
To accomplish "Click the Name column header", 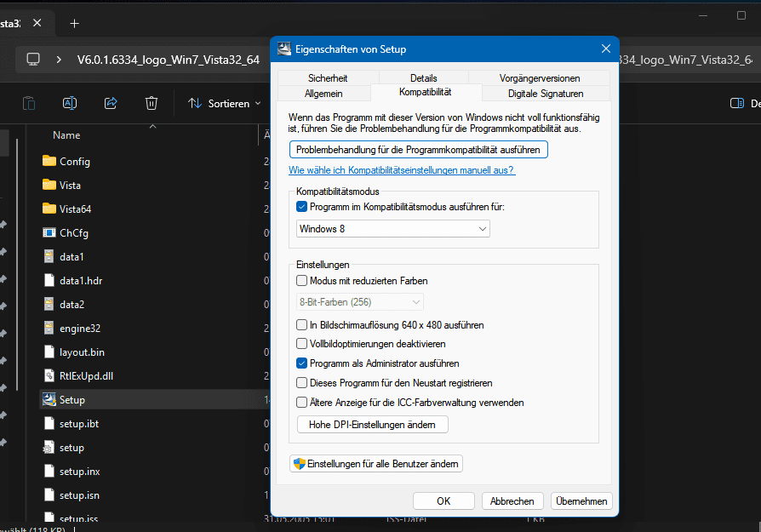I will [x=66, y=135].
